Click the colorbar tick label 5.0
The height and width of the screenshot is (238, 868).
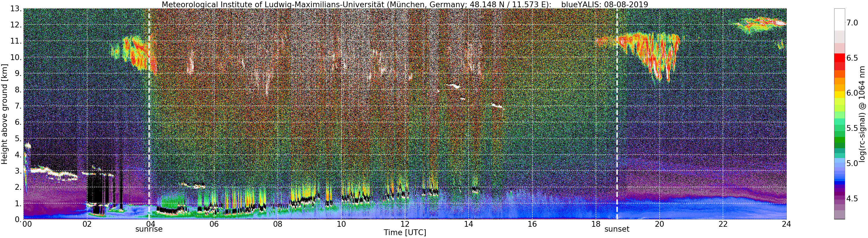tap(852, 163)
